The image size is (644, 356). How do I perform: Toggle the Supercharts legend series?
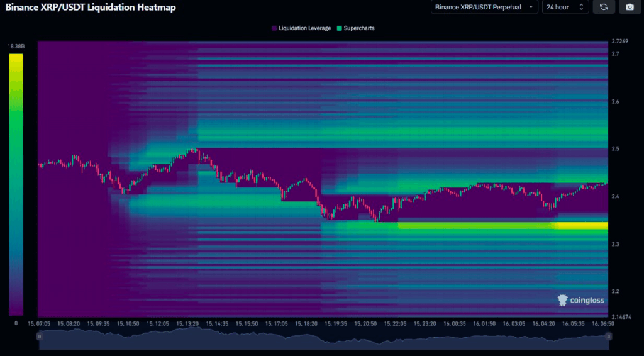(356, 28)
